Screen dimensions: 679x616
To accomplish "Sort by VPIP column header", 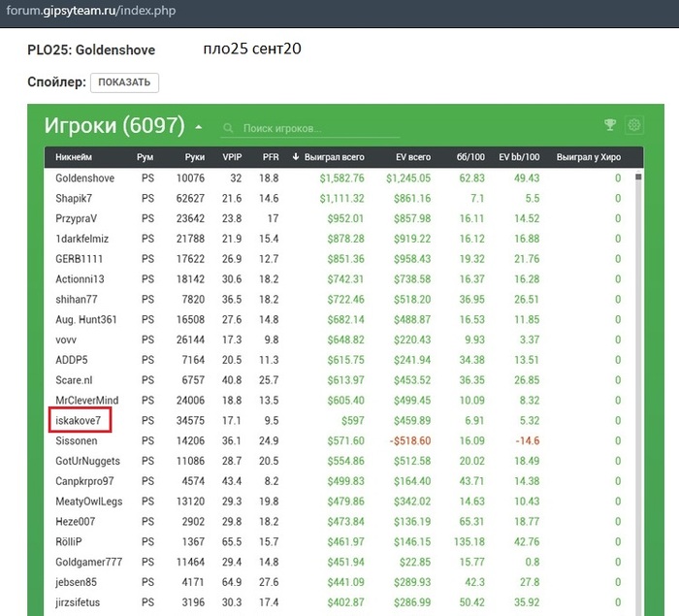I will (232, 157).
